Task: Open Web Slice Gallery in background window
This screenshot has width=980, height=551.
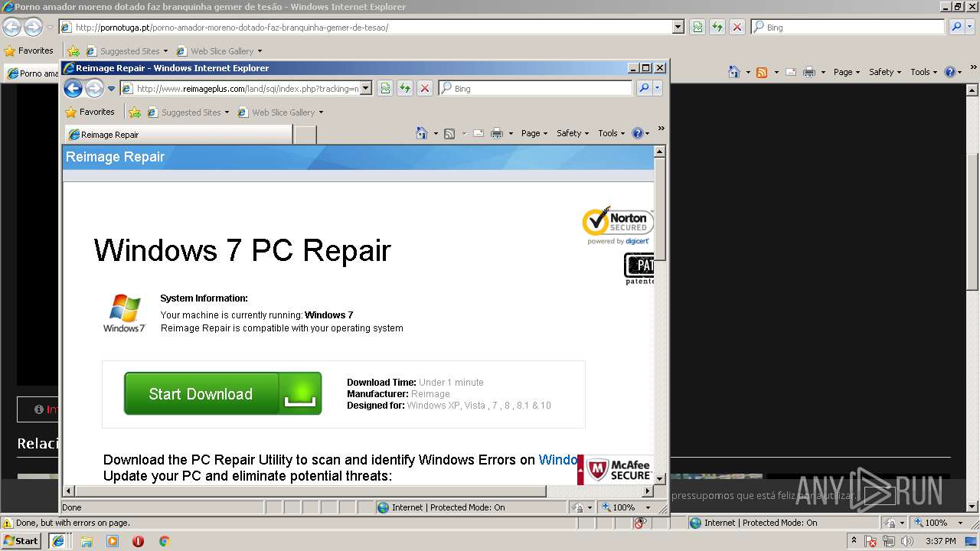Action: click(x=219, y=51)
